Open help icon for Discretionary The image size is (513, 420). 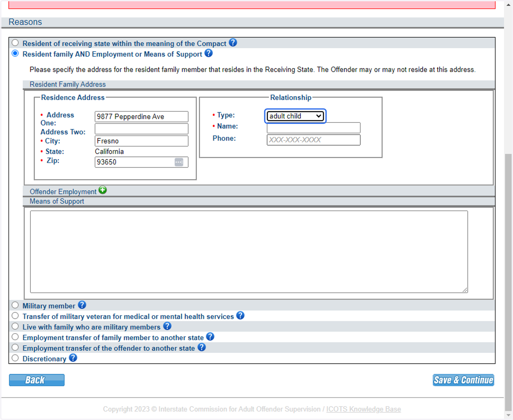pos(73,358)
